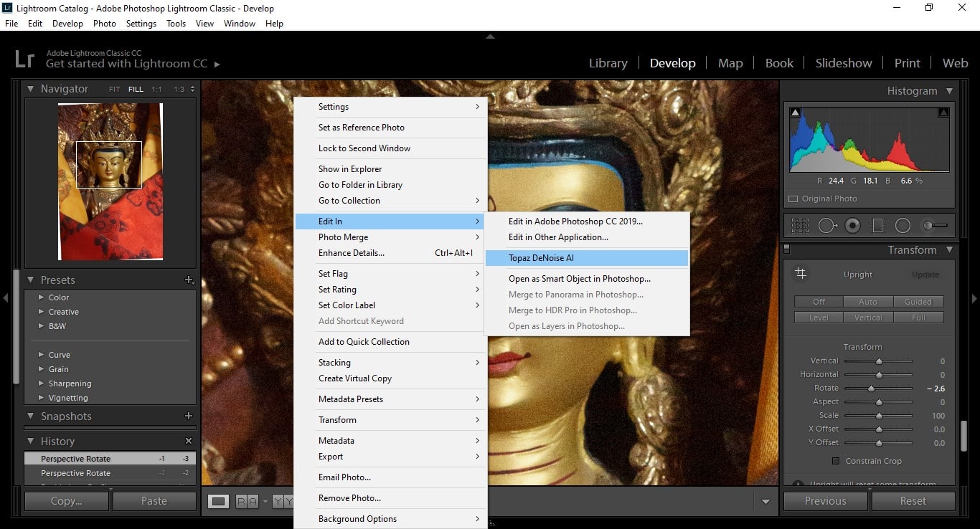Enable the Constrain Crop checkbox
980x529 pixels.
click(x=835, y=461)
